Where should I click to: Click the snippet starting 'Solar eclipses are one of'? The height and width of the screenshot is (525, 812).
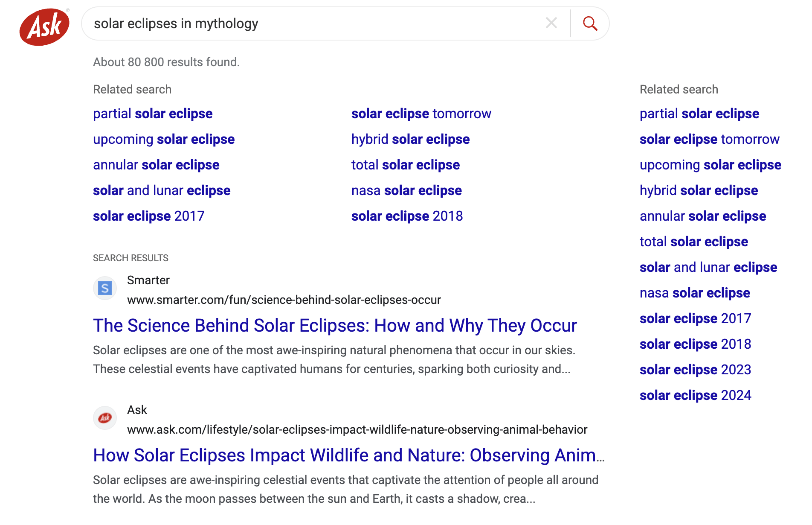tap(334, 360)
